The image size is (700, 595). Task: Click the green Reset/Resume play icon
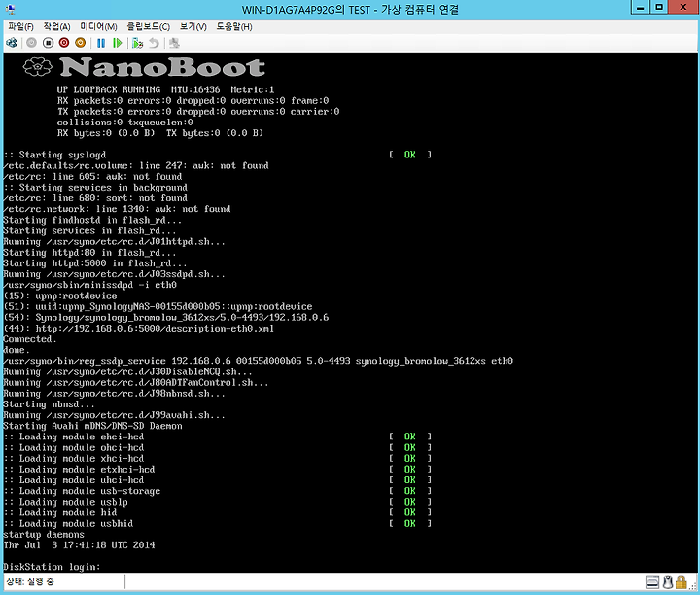(x=118, y=43)
